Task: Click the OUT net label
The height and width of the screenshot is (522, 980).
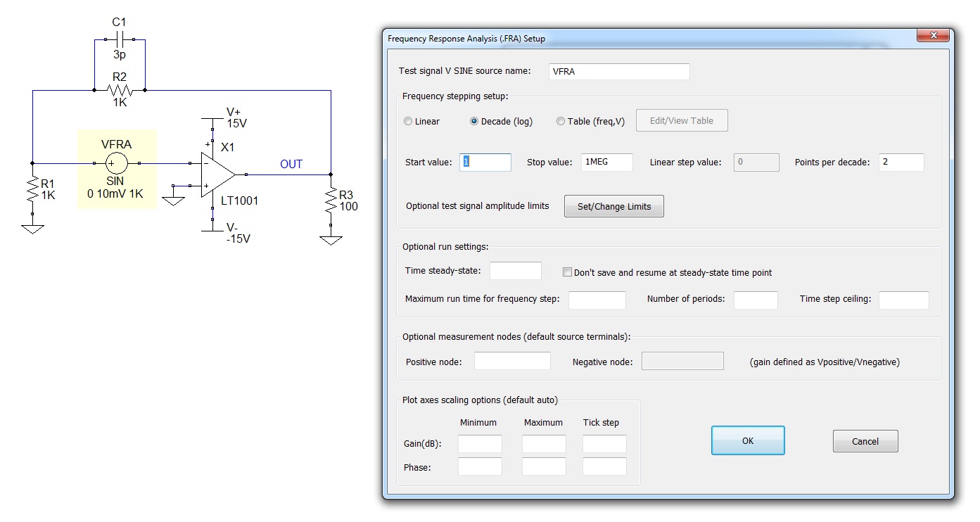Action: point(291,165)
